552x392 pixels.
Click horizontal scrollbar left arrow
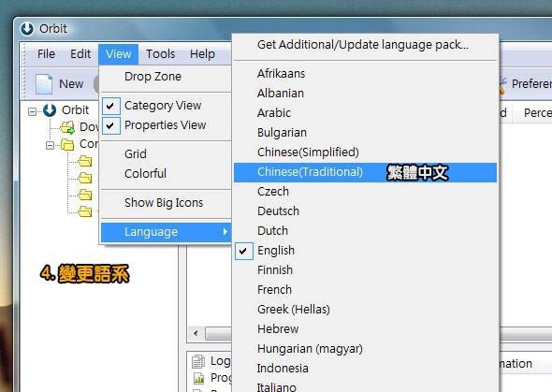click(196, 333)
